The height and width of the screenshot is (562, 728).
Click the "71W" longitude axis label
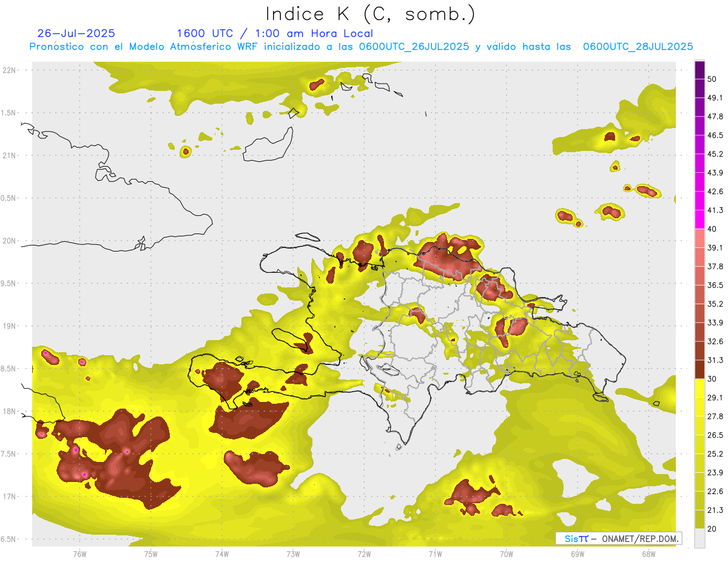coord(435,554)
